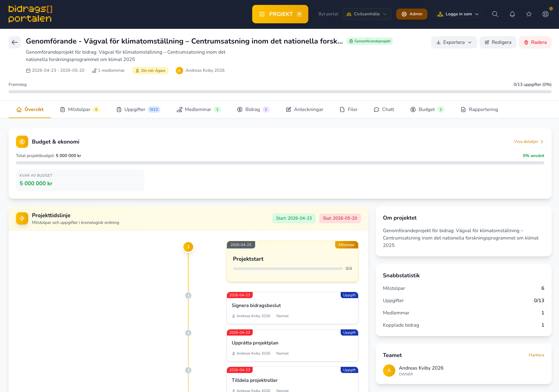Click the Kvar av budget card
This screenshot has height=392, width=559.
[x=80, y=180]
